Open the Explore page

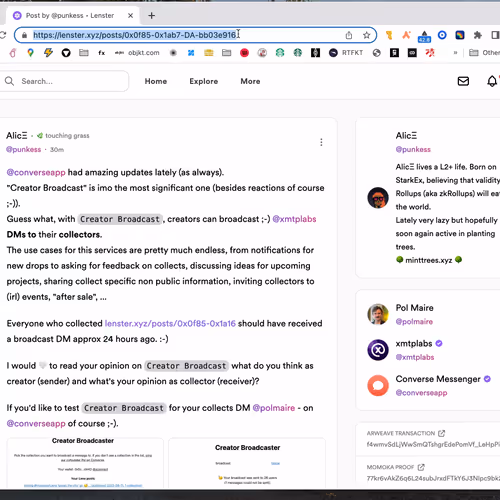204,81
